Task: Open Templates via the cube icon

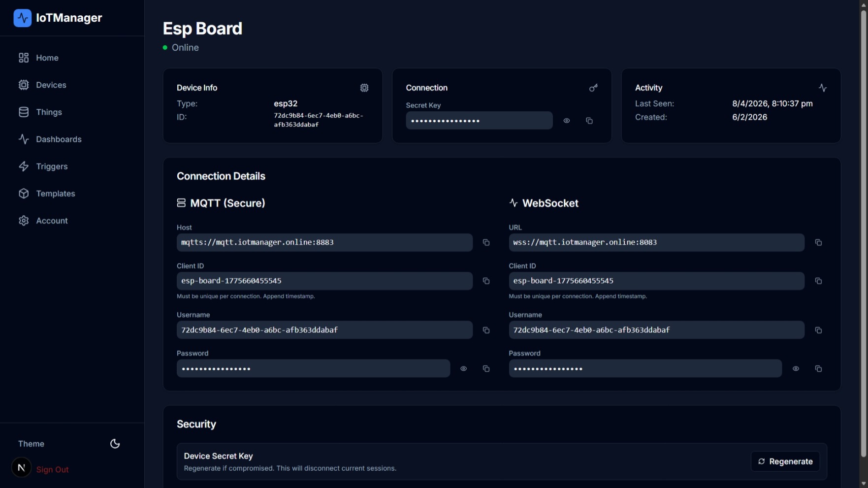Action: click(23, 194)
